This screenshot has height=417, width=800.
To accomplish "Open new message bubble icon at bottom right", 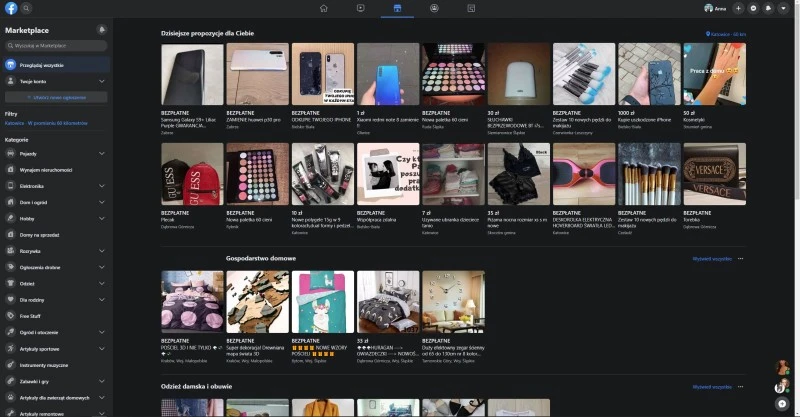I will (782, 404).
